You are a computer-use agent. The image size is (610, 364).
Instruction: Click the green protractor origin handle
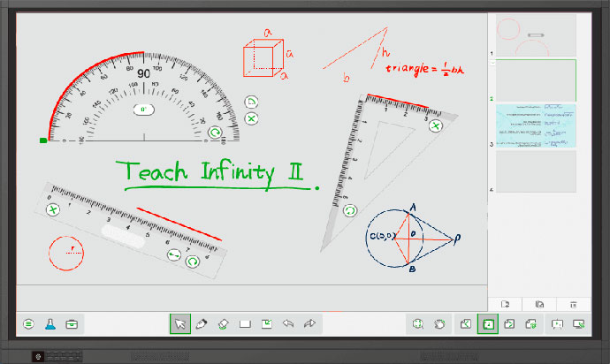coord(43,140)
